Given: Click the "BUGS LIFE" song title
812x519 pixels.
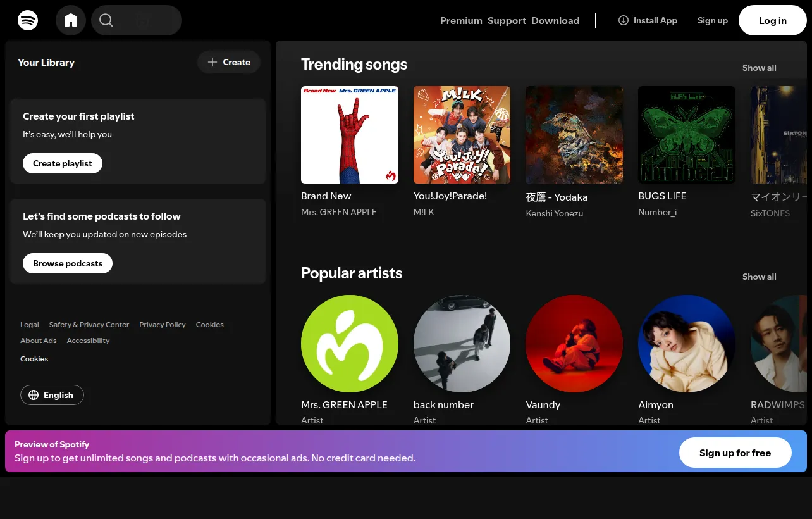Looking at the screenshot, I should (662, 196).
